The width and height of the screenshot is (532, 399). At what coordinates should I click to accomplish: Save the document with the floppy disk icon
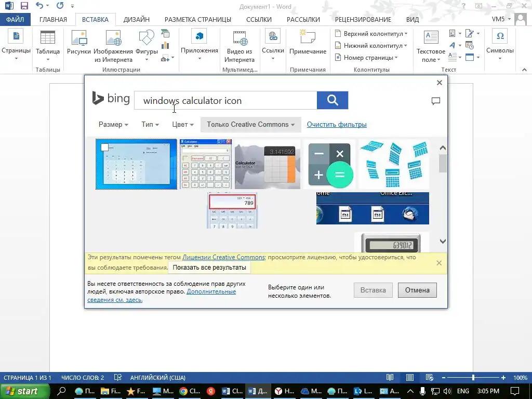24,6
